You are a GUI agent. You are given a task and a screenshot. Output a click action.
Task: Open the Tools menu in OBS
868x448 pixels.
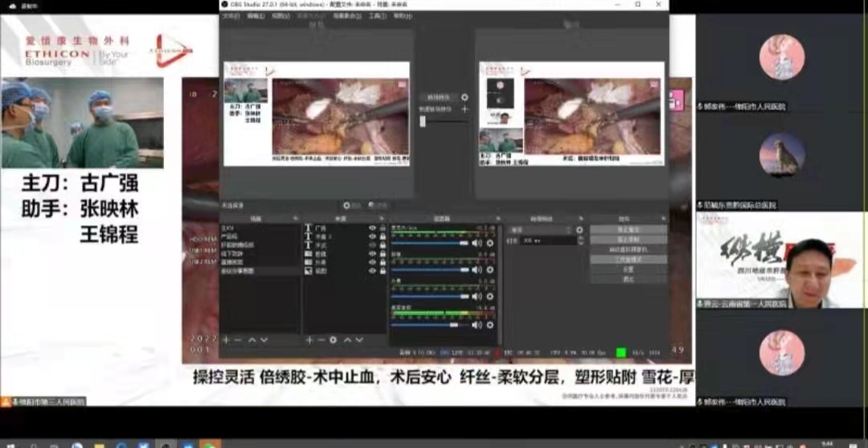click(377, 15)
